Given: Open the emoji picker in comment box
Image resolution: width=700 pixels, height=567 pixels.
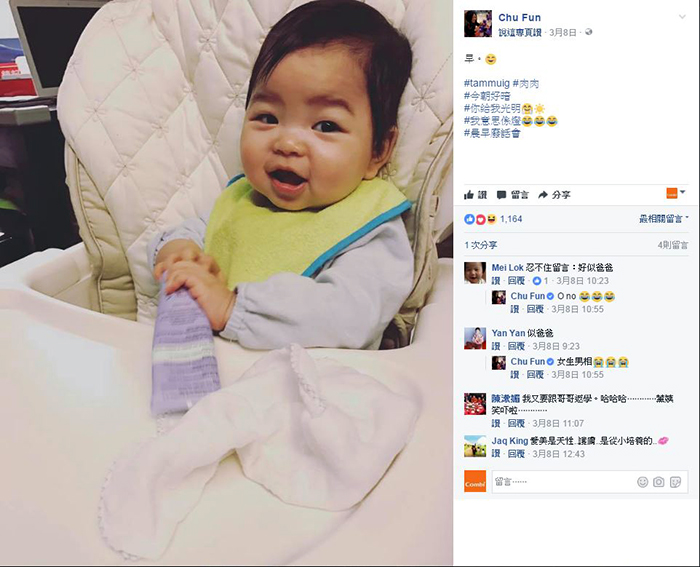Looking at the screenshot, I should coord(642,482).
